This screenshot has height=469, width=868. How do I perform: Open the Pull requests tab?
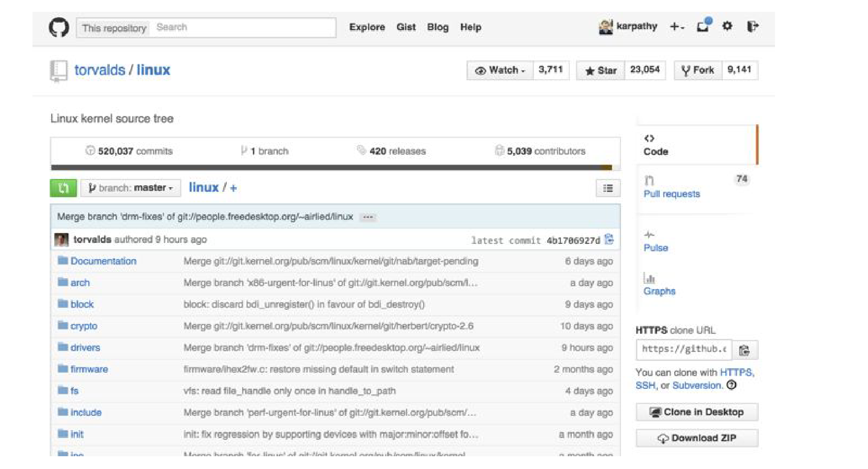(671, 194)
